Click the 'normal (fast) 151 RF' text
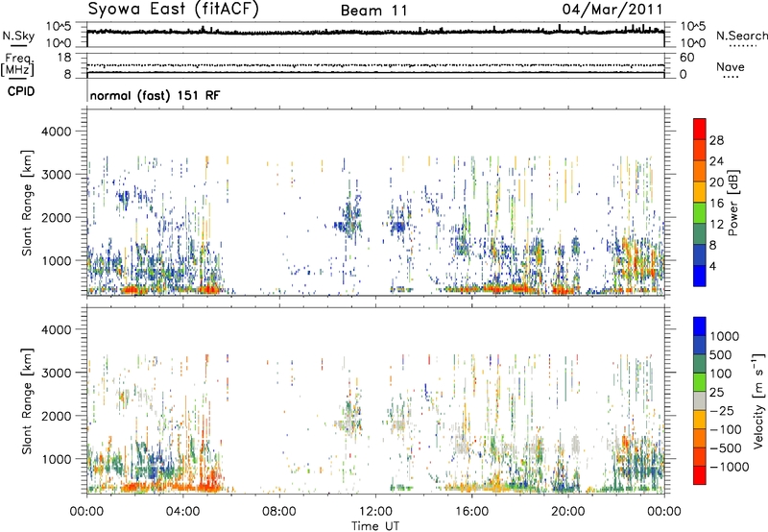The width and height of the screenshot is (768, 532). (155, 95)
